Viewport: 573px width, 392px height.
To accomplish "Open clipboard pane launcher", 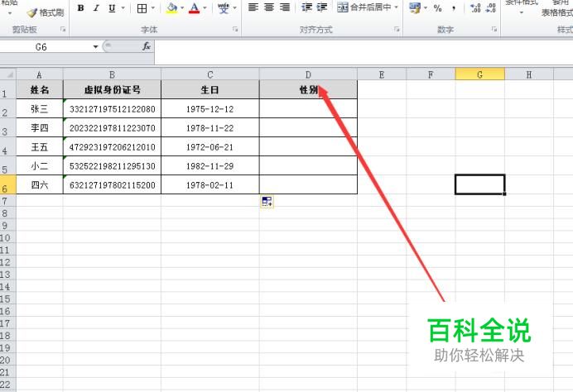I will coord(63,30).
